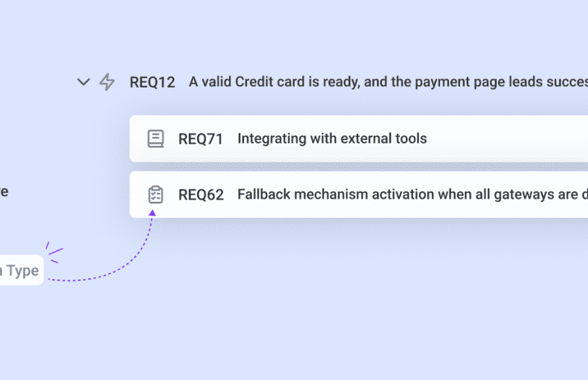
Task: Click the lightning bolt icon beside REQ12
Action: click(x=107, y=82)
